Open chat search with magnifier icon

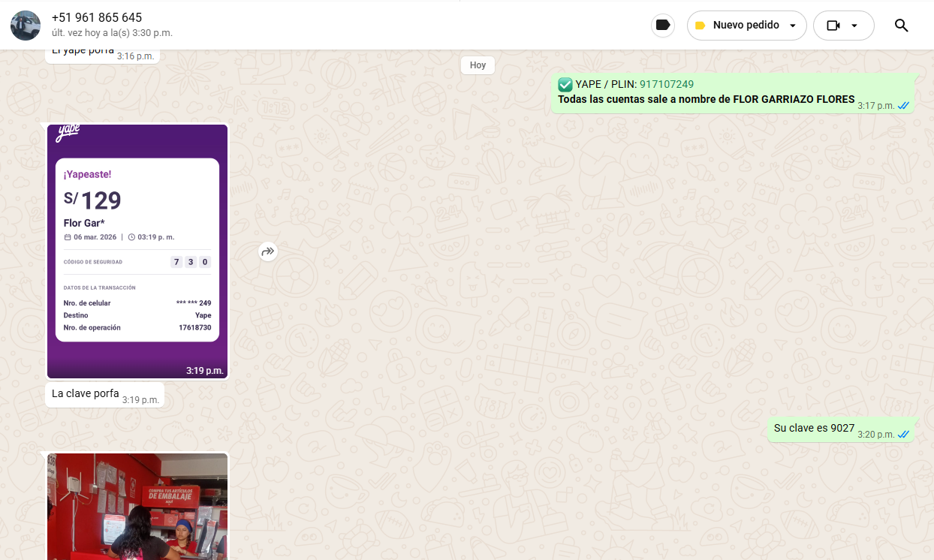901,26
